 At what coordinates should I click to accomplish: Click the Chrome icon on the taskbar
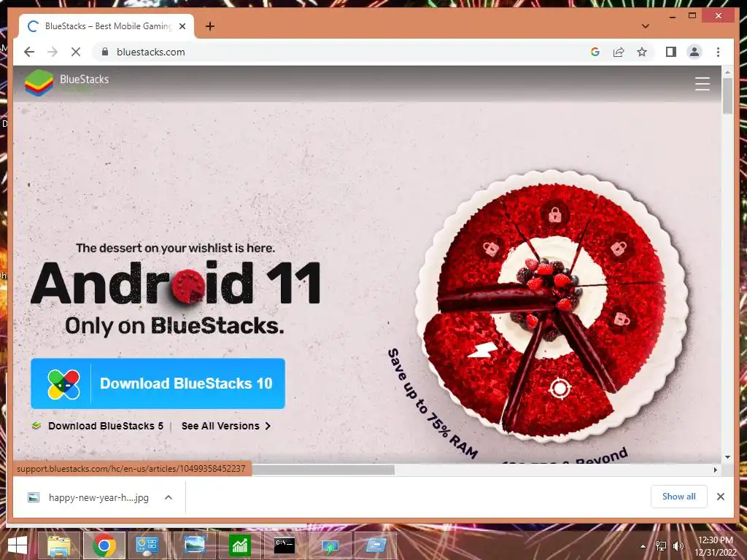104,545
